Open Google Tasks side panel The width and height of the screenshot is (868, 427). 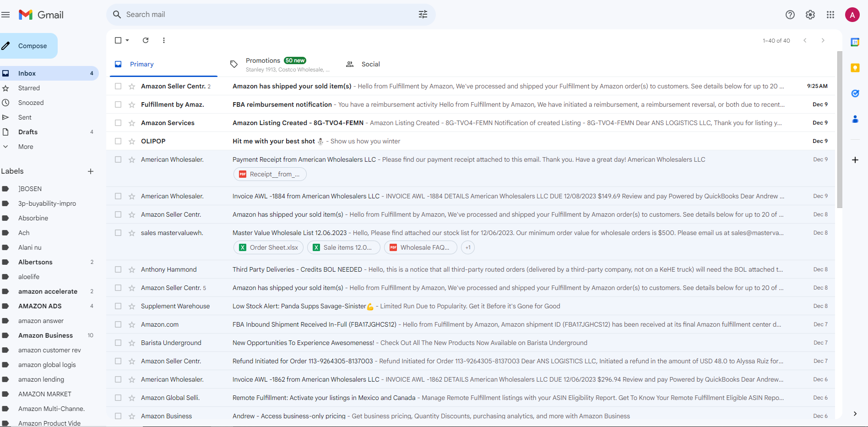click(x=855, y=93)
